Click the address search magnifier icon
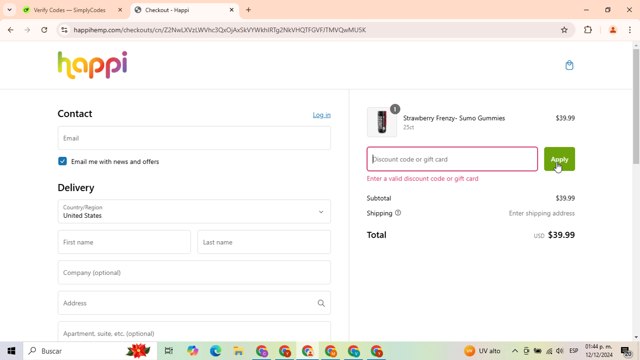The image size is (640, 360). point(321,303)
